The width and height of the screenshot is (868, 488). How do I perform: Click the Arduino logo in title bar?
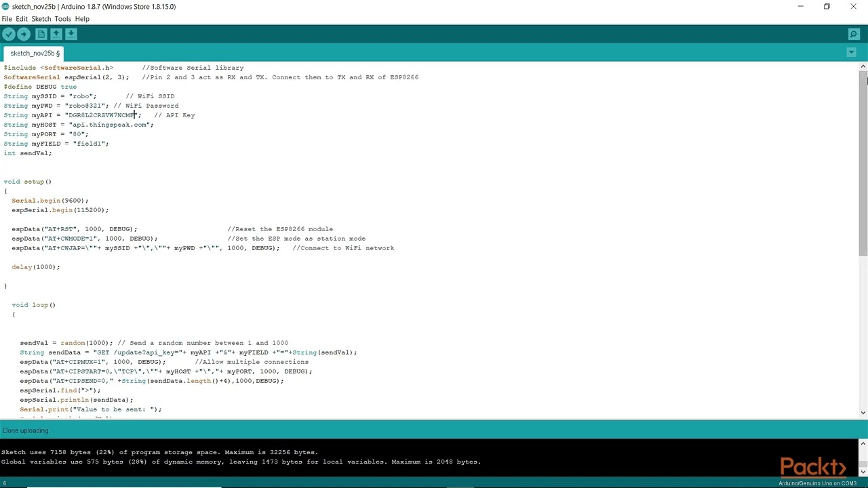[x=5, y=6]
